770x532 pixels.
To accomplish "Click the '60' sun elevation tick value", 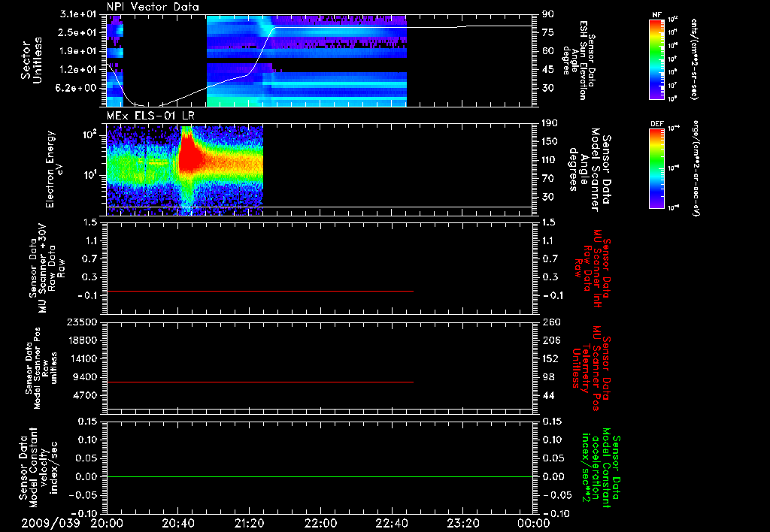I will click(x=548, y=51).
